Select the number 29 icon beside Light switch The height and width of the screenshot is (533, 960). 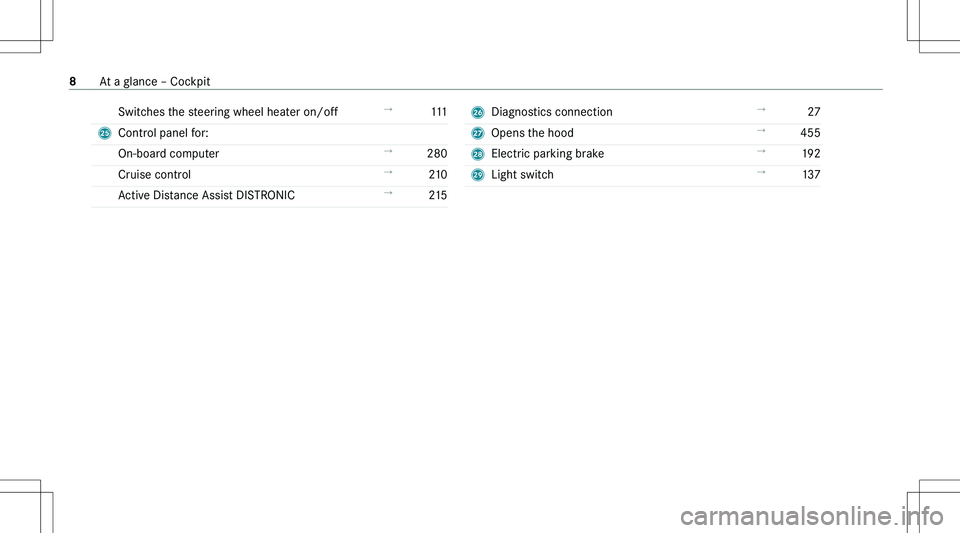478,175
